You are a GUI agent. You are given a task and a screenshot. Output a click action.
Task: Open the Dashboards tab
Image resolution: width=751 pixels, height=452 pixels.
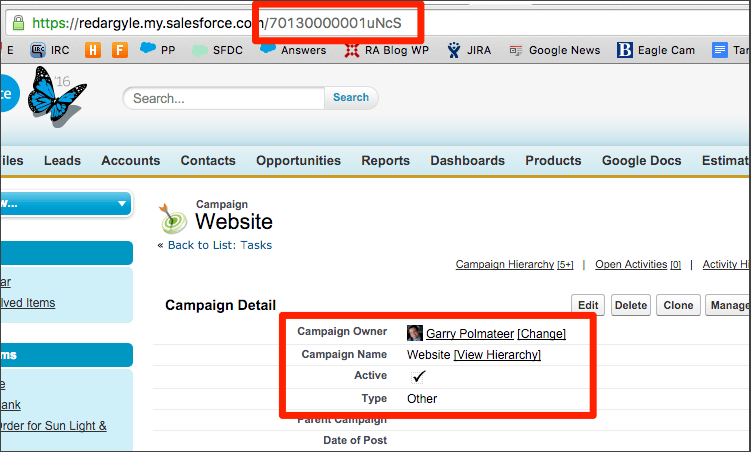(467, 161)
